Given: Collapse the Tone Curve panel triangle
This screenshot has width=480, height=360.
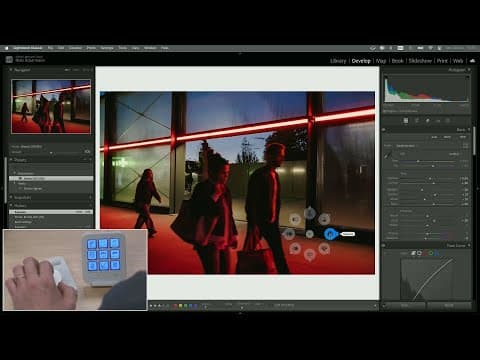Looking at the screenshot, I should pos(469,246).
